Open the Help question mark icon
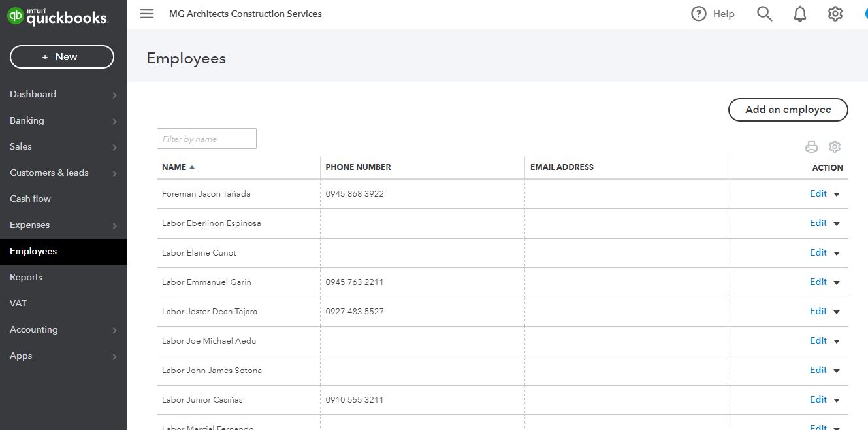This screenshot has width=868, height=430. (699, 14)
